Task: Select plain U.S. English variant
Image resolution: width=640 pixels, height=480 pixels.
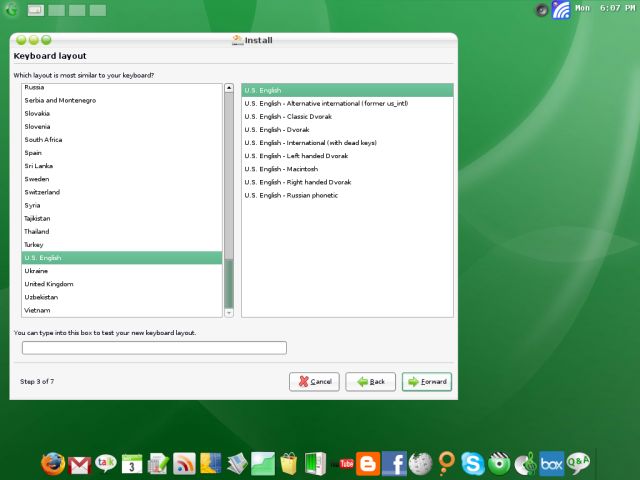Action: point(347,90)
